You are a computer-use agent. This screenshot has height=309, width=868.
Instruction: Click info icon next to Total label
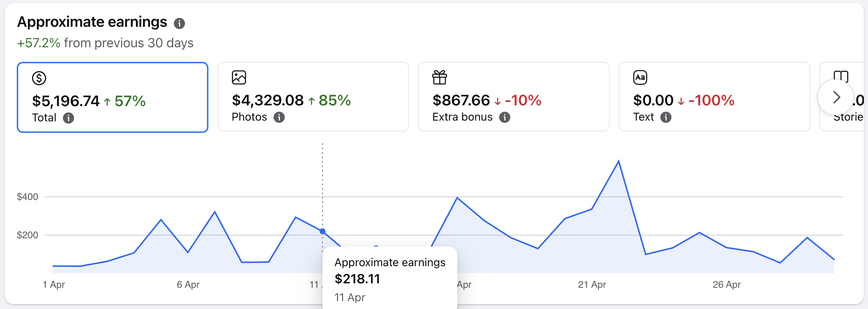[68, 118]
